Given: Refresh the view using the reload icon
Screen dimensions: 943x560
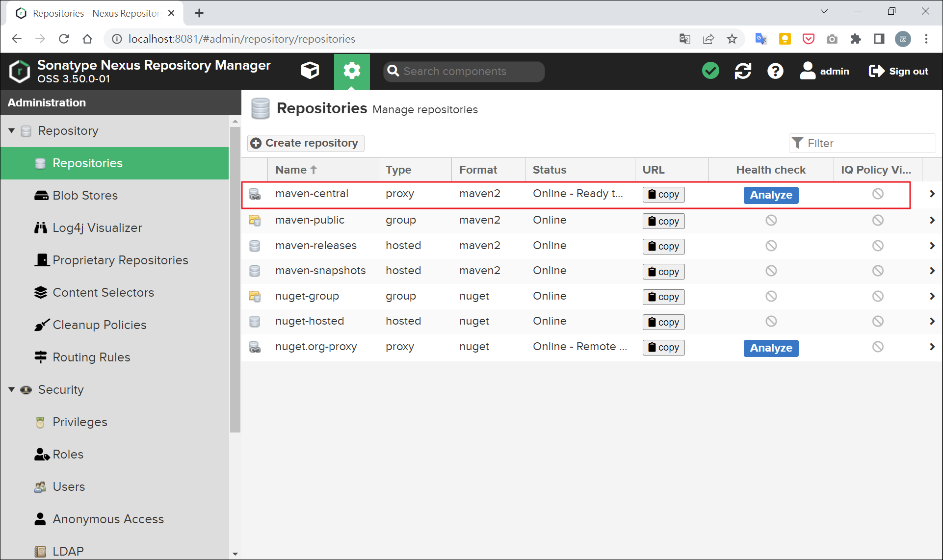Looking at the screenshot, I should [x=743, y=71].
